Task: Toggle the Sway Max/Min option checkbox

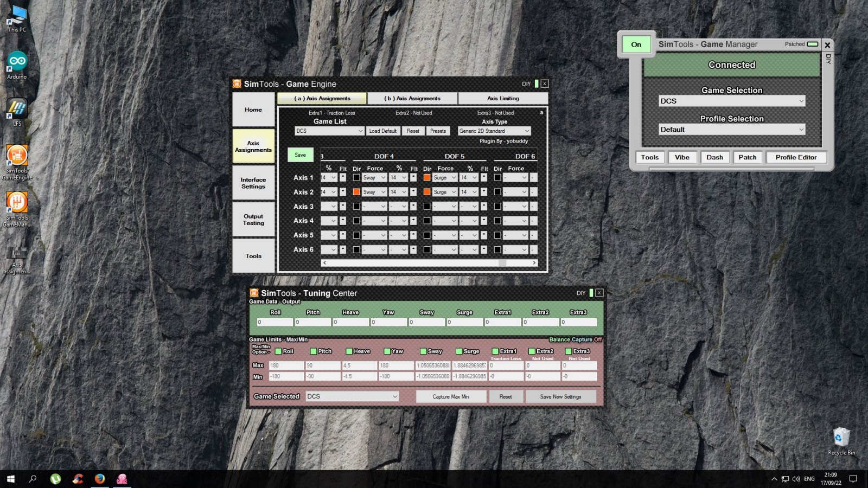Action: [423, 351]
